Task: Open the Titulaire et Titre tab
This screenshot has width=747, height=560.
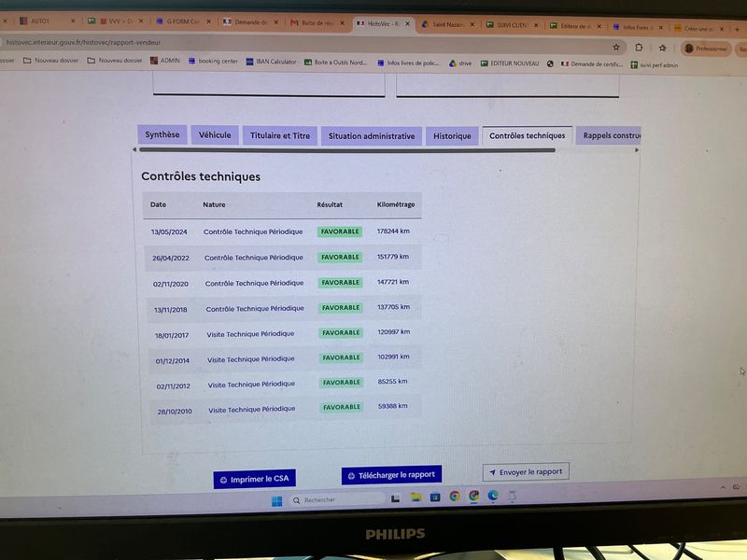Action: click(280, 135)
